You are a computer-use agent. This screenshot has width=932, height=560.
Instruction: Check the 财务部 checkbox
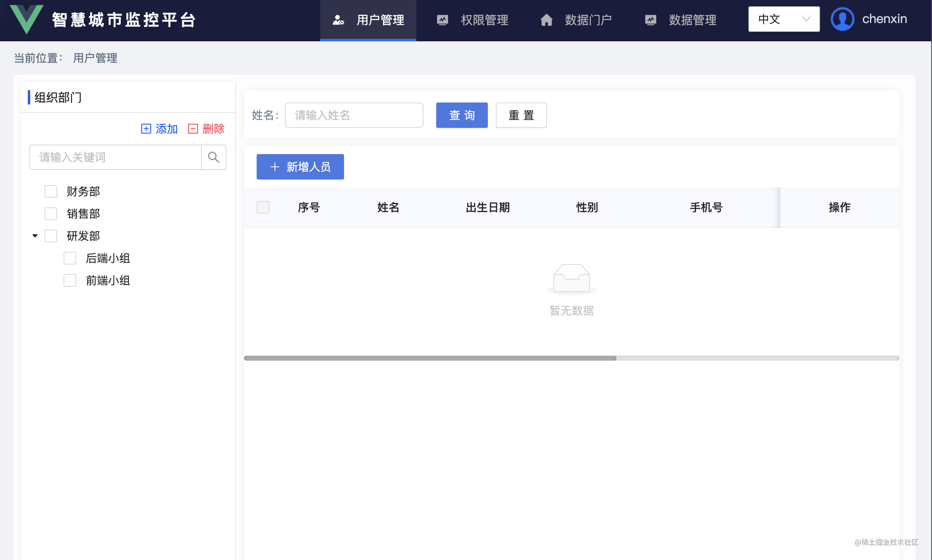pos(51,191)
